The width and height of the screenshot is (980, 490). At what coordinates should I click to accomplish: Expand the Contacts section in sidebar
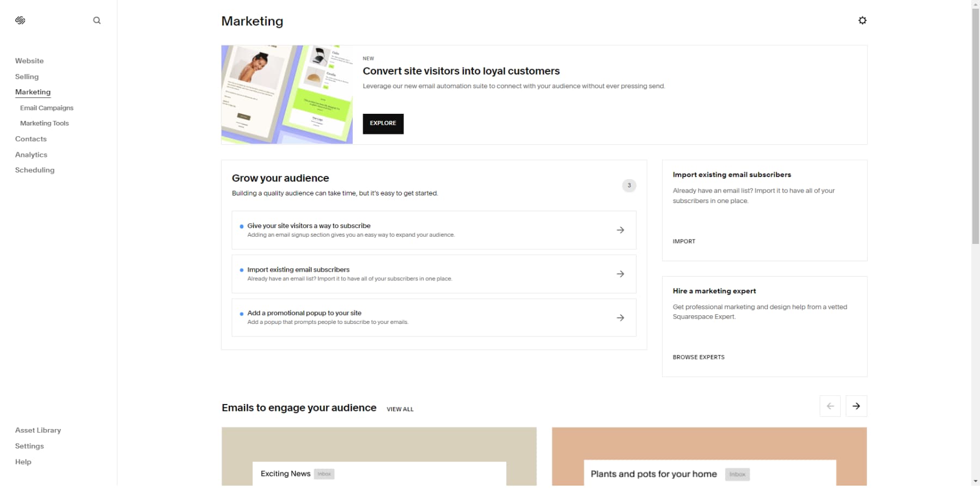point(31,139)
